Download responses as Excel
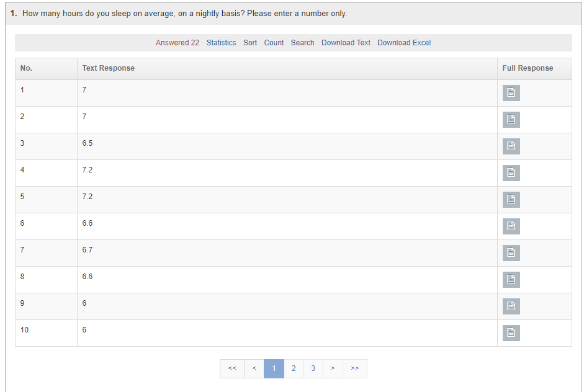Screen dimensions: 584x392 (x=404, y=43)
